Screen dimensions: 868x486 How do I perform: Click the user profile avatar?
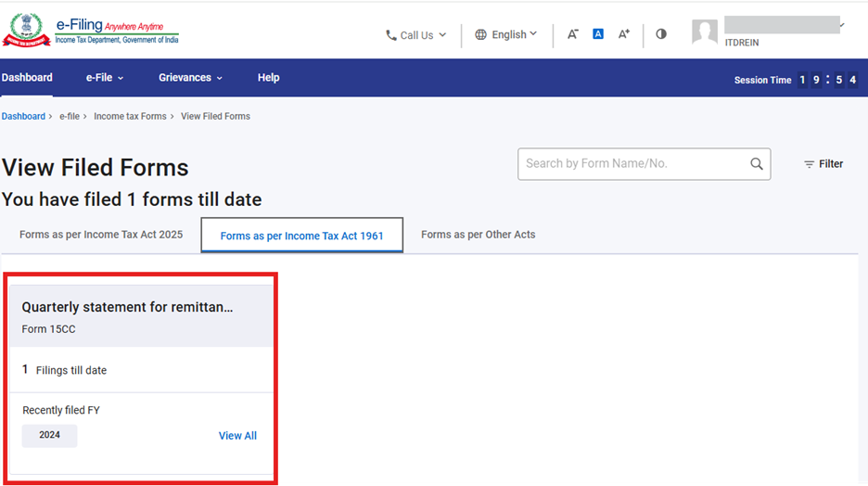[x=705, y=33]
